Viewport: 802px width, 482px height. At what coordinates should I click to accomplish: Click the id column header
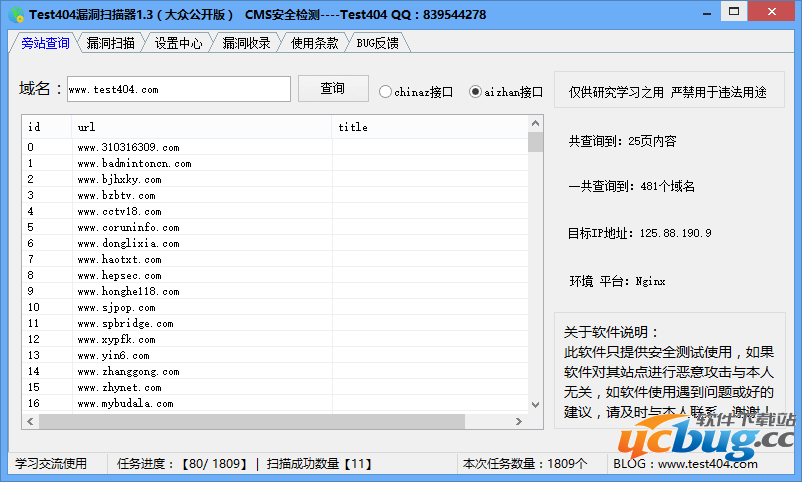(x=46, y=127)
